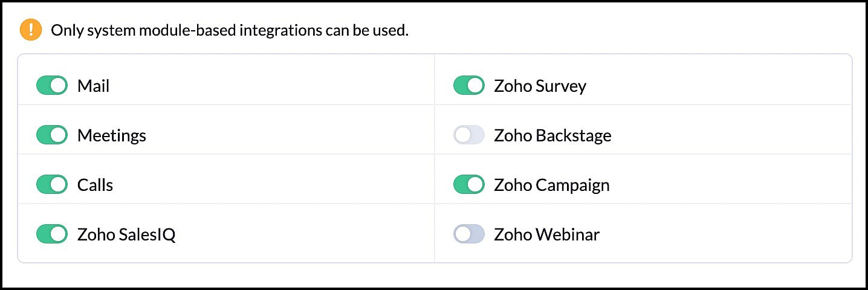Disable the Mail integration toggle
This screenshot has width=868, height=290.
[x=52, y=86]
